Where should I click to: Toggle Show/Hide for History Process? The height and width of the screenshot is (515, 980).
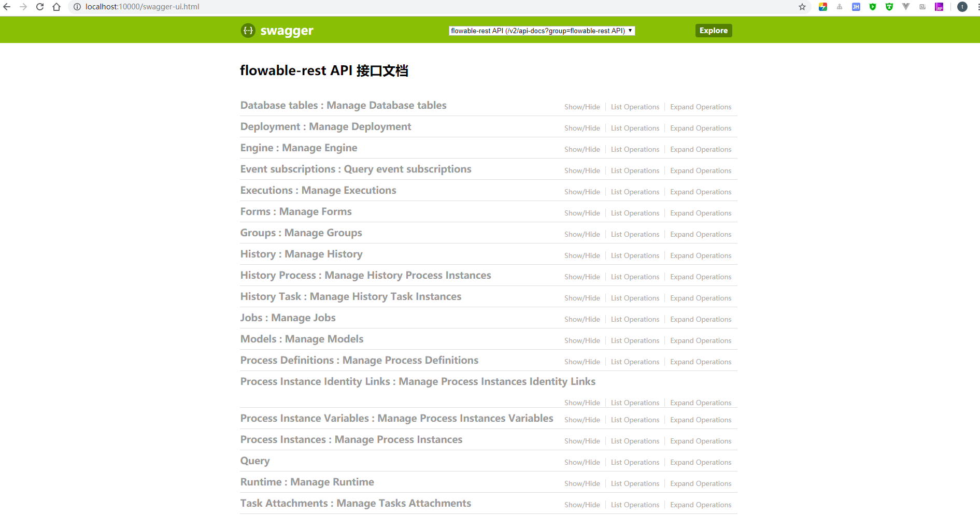pyautogui.click(x=582, y=277)
